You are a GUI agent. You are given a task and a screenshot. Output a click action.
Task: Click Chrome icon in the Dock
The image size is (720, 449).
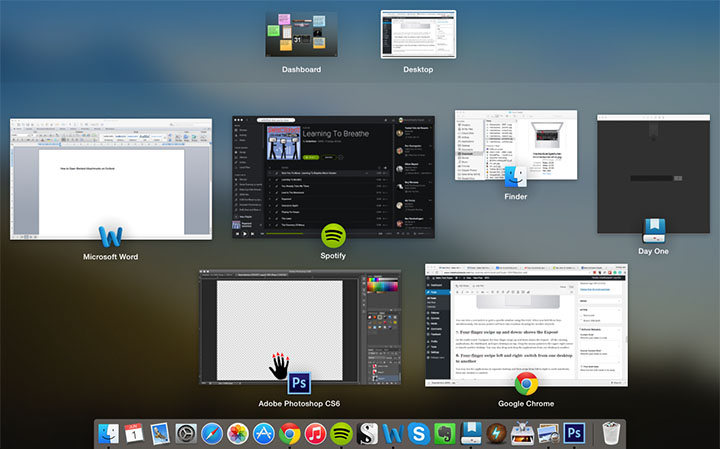click(290, 433)
